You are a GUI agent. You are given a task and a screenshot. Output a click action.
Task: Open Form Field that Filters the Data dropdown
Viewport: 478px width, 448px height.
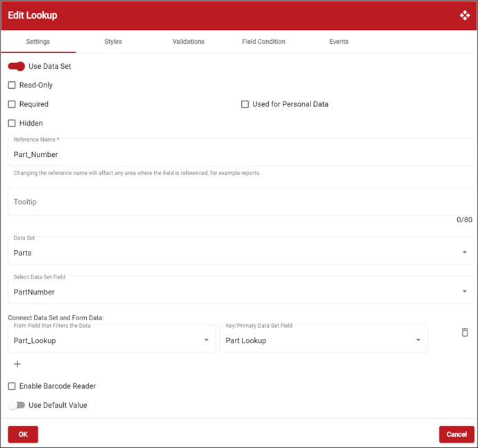pyautogui.click(x=112, y=338)
